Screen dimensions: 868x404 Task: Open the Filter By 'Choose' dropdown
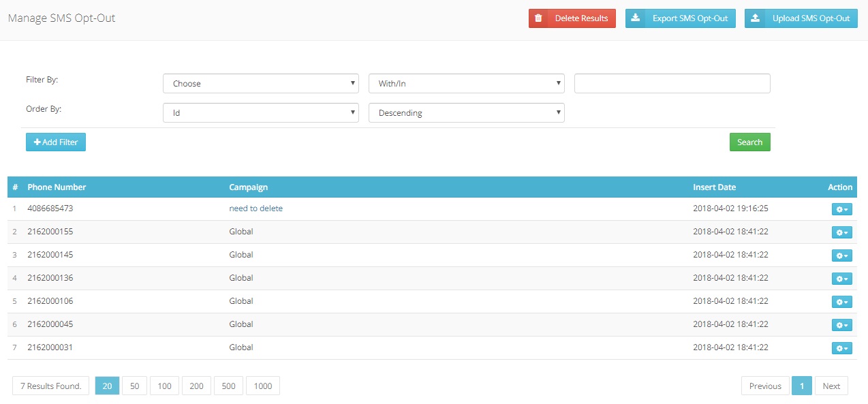click(x=261, y=84)
